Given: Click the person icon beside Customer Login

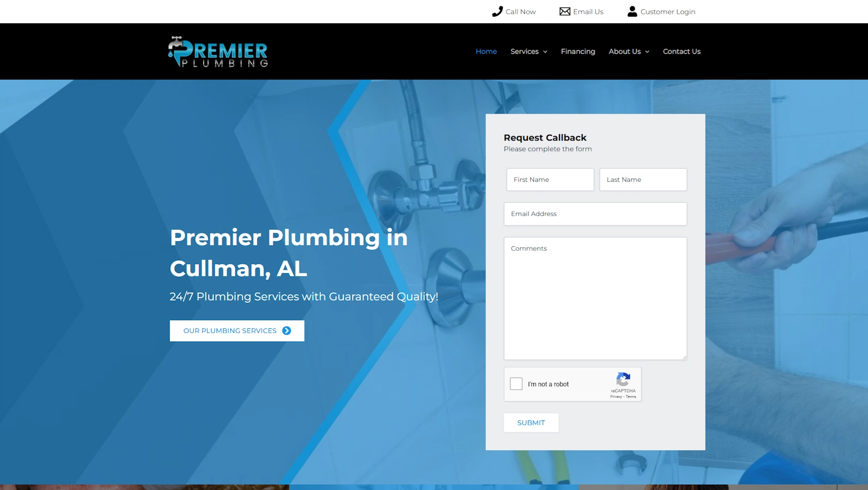Looking at the screenshot, I should (632, 12).
